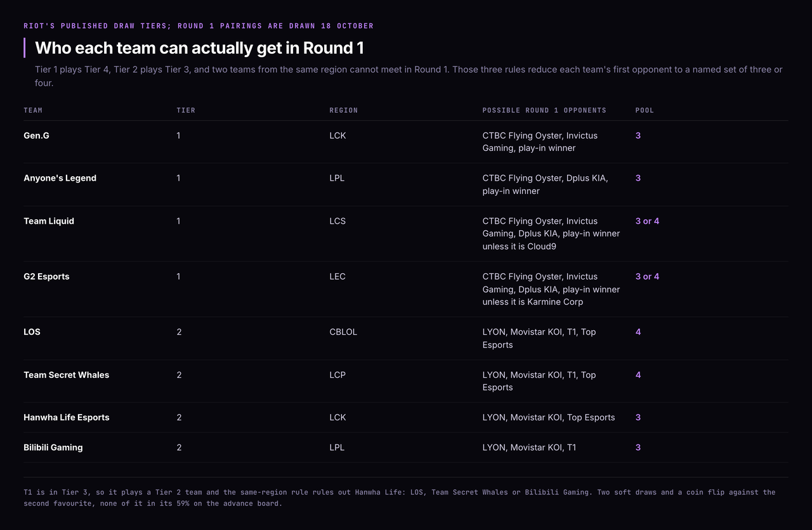The width and height of the screenshot is (812, 530).
Task: Click Bilibili Gaming's opponents 'LYON, Movistar KOI, T1'
Action: point(529,448)
